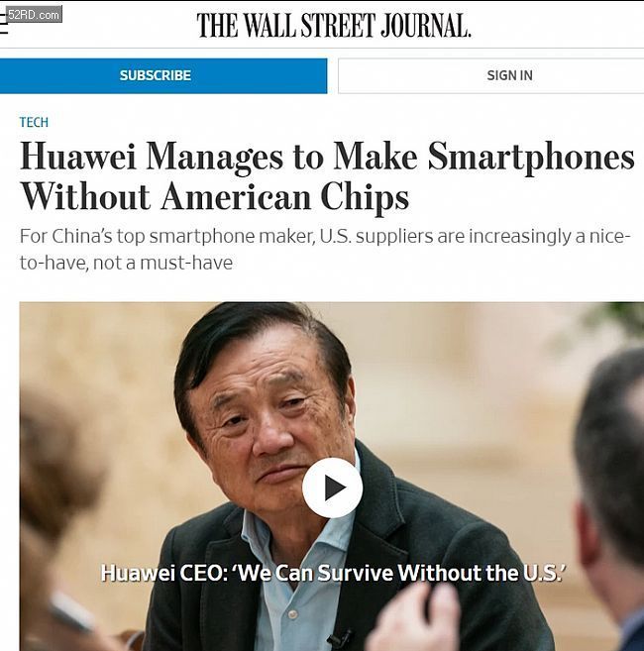Click the word 'Huawei' in the headline
This screenshot has height=651, width=644.
[x=78, y=157]
